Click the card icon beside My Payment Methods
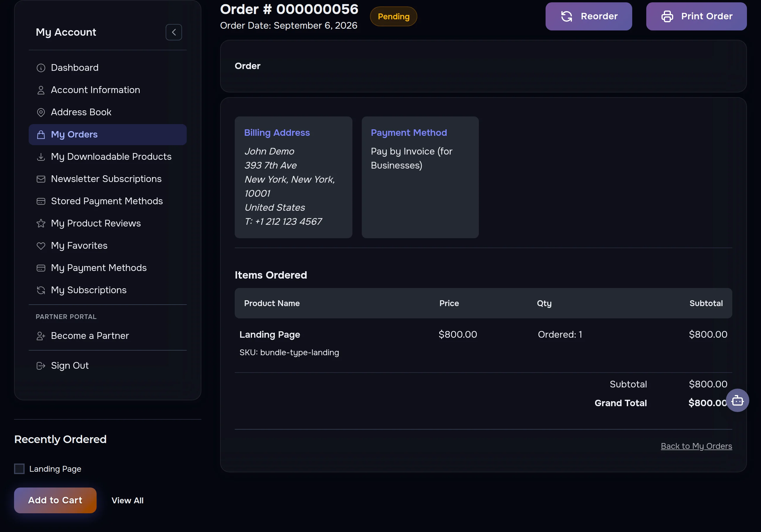The height and width of the screenshot is (532, 761). (x=41, y=268)
